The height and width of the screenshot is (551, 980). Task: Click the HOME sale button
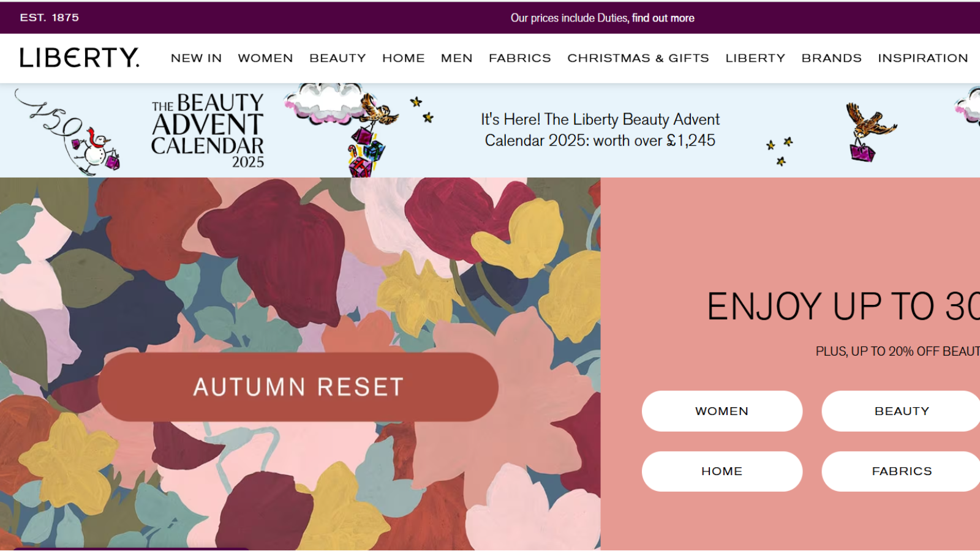point(722,471)
